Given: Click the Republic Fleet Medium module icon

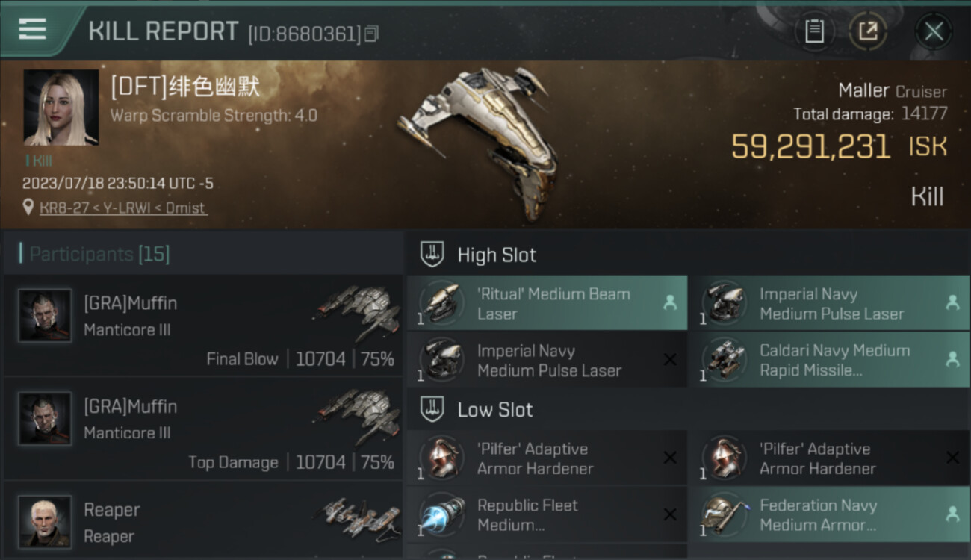Looking at the screenshot, I should coord(441,515).
